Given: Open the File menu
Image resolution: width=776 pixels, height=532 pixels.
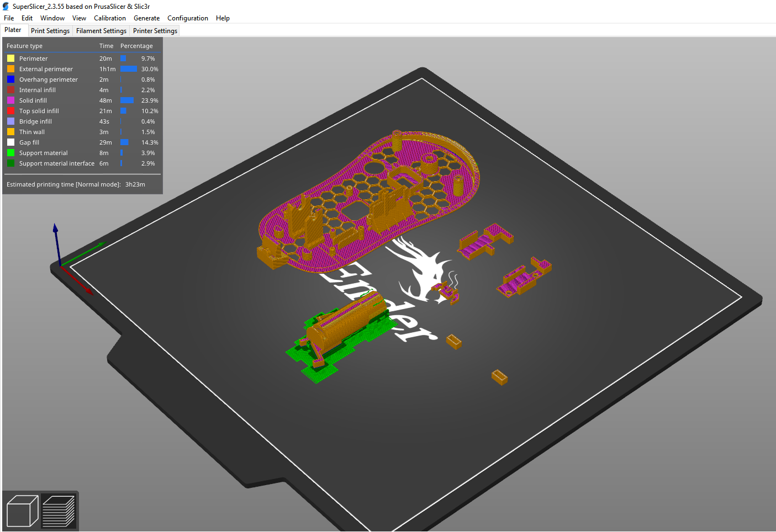Looking at the screenshot, I should click(x=9, y=18).
